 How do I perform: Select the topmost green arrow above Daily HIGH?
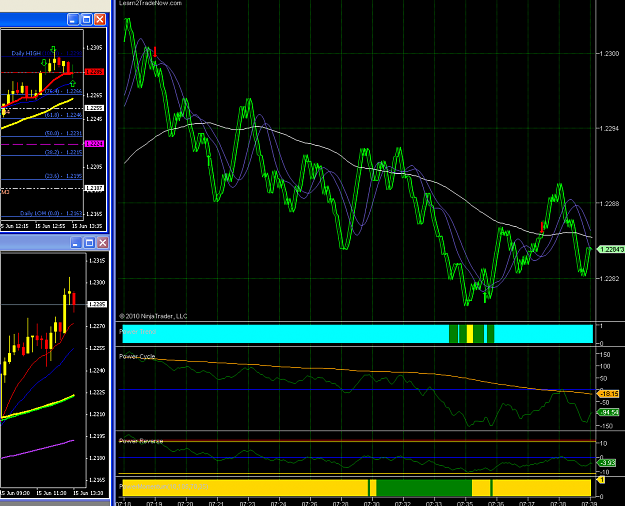(53, 50)
